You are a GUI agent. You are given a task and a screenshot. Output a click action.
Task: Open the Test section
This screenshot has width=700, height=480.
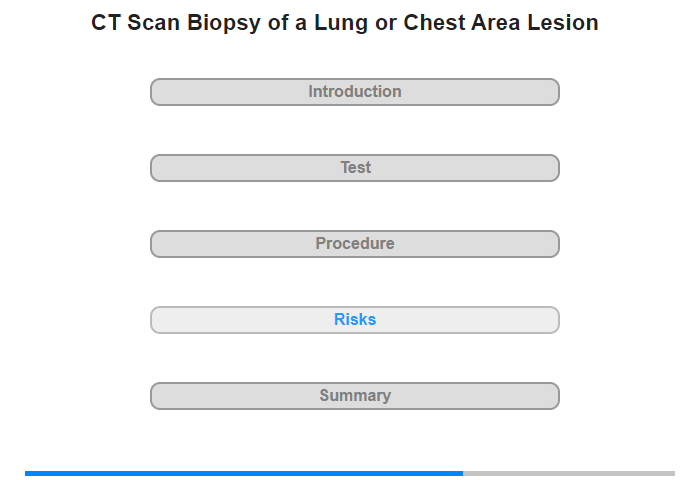(355, 168)
